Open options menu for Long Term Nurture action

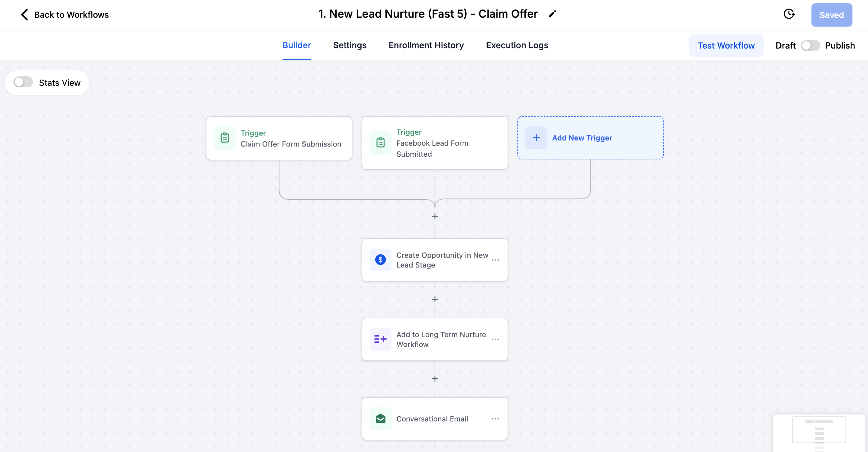[x=495, y=339]
